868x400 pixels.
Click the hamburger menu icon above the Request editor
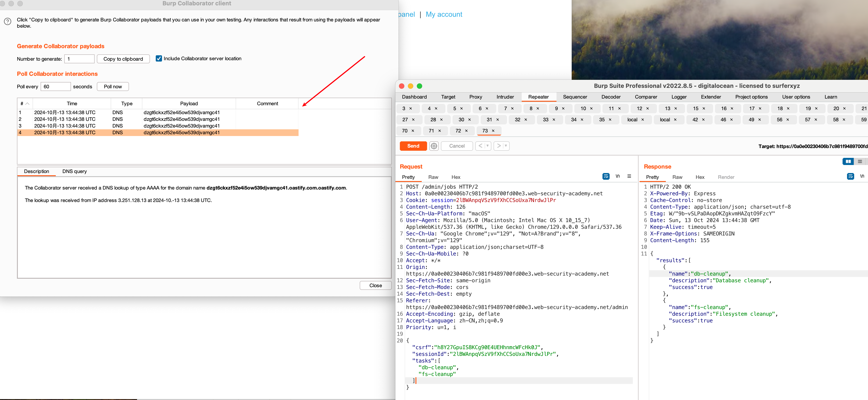629,176
